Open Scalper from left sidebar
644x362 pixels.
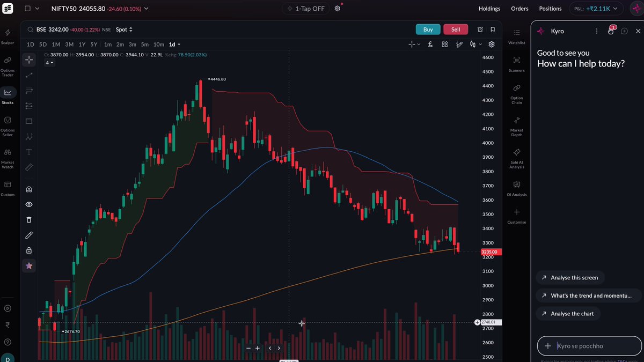click(x=8, y=36)
